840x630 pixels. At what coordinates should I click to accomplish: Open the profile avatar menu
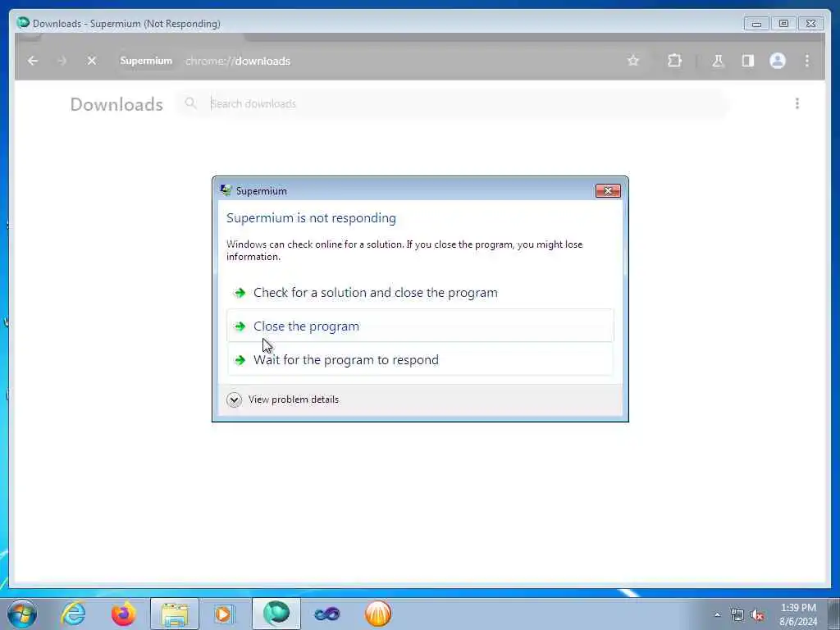tap(778, 61)
